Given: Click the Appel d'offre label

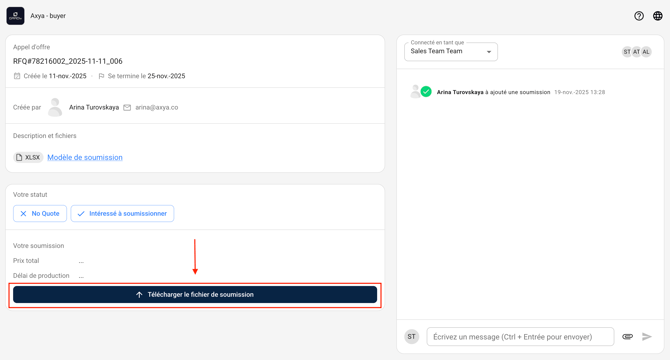Looking at the screenshot, I should [31, 47].
